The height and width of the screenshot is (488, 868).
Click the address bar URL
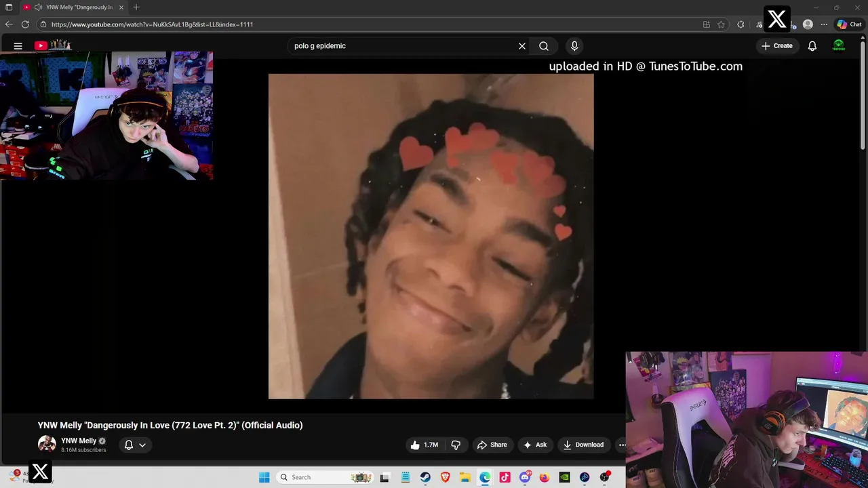152,24
